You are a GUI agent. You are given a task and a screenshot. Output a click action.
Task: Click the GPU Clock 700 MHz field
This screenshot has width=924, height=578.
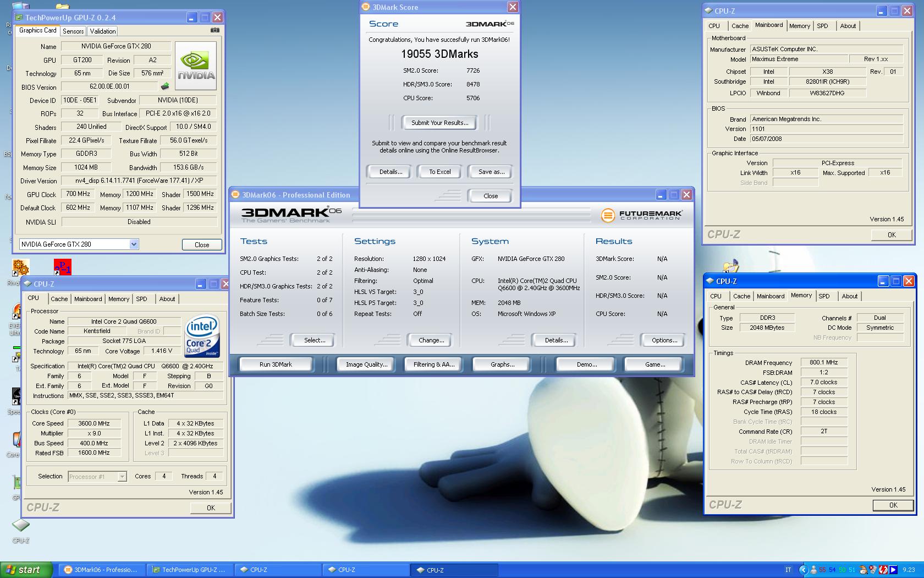click(78, 194)
